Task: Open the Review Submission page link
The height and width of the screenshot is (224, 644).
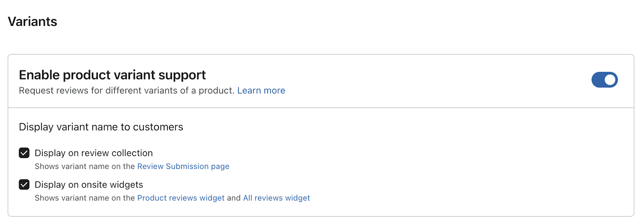Action: (183, 166)
